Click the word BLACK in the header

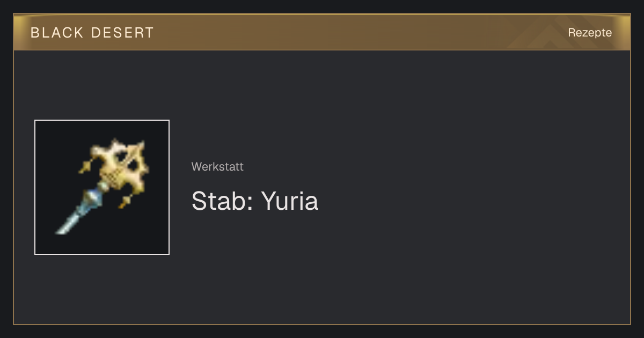57,33
